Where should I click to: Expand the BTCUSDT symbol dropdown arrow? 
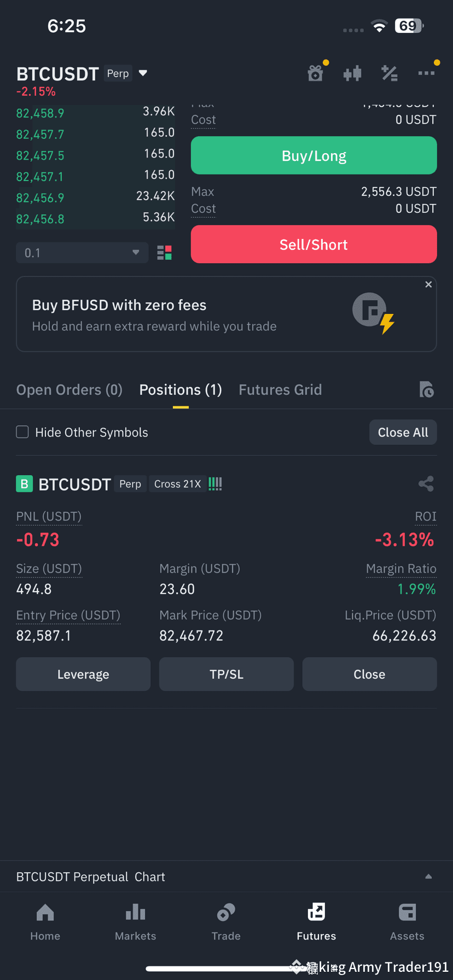click(x=143, y=73)
